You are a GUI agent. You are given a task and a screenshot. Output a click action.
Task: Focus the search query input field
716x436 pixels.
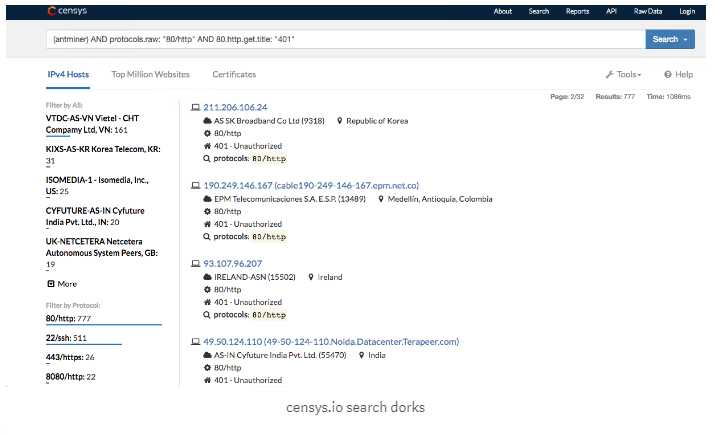pyautogui.click(x=345, y=39)
